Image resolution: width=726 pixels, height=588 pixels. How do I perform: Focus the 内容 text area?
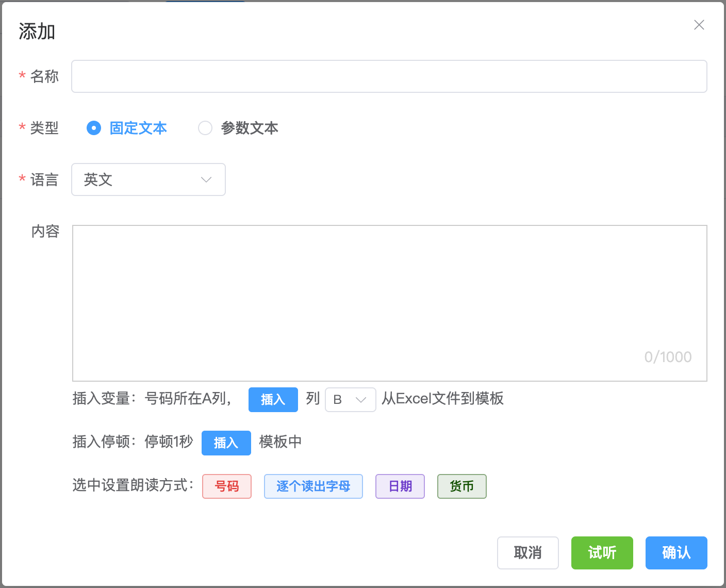click(x=389, y=302)
